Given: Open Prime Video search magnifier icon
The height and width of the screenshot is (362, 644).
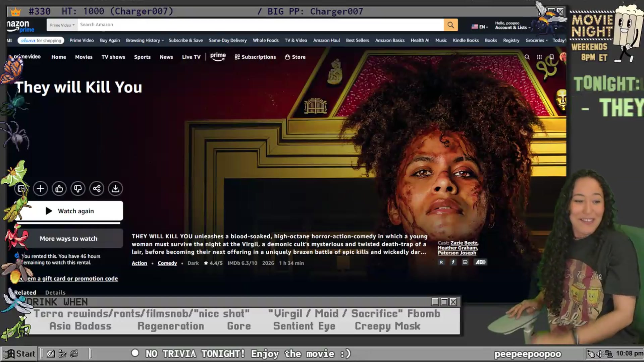Looking at the screenshot, I should [x=527, y=57].
